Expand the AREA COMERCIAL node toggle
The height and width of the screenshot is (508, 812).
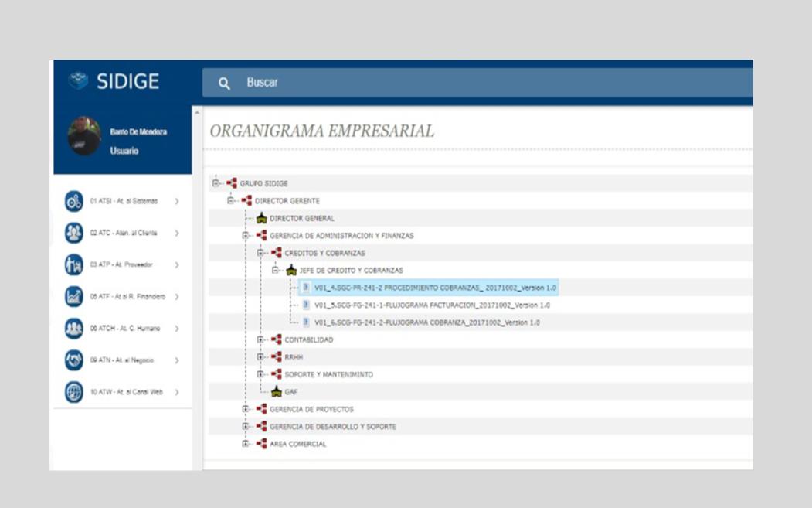[246, 444]
